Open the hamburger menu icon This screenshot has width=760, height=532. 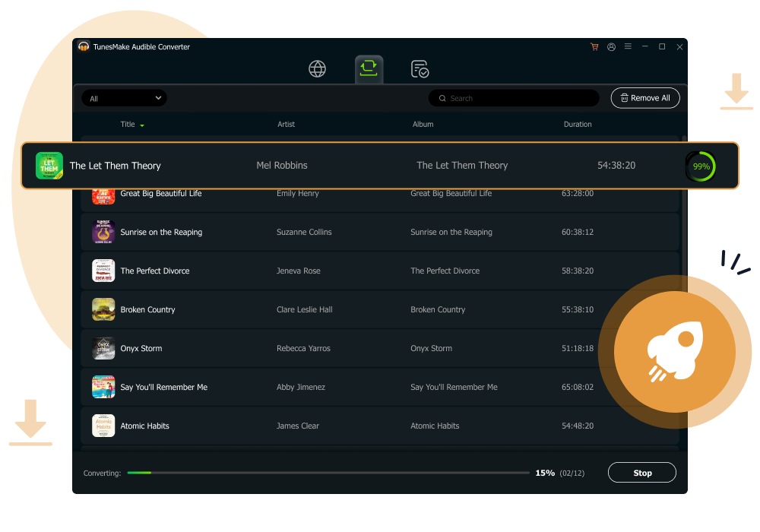point(628,46)
